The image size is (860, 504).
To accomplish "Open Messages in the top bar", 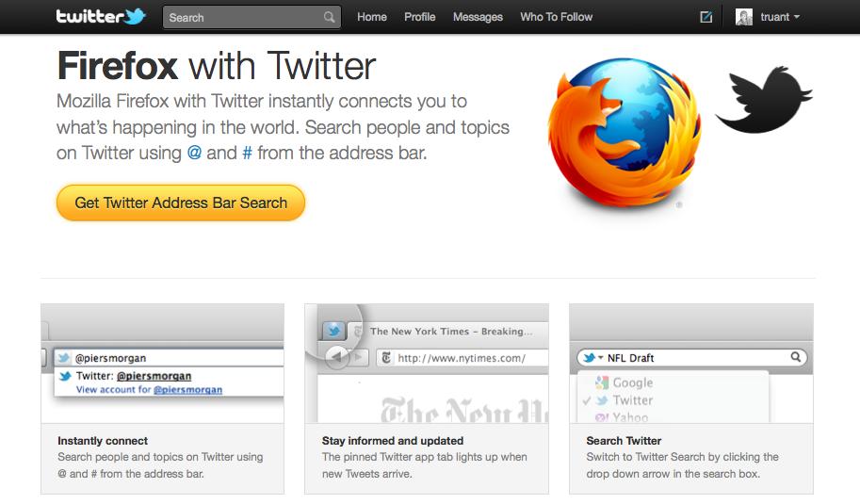I will 478,17.
